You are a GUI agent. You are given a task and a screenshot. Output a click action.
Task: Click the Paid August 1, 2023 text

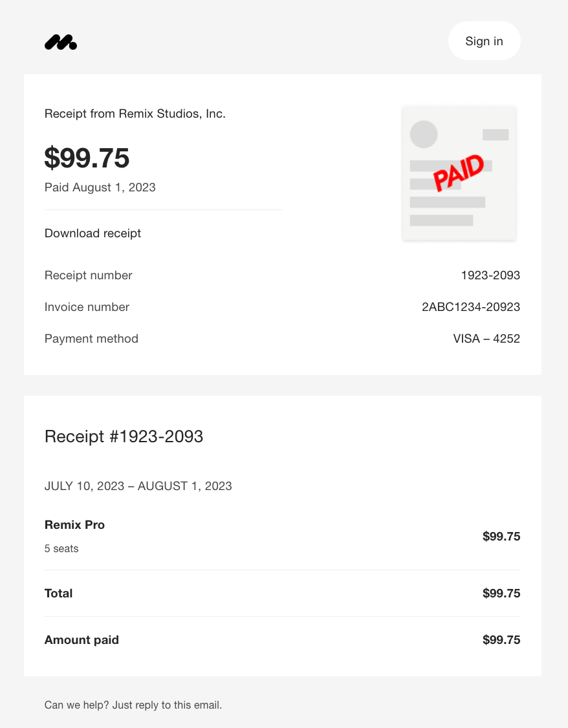100,187
